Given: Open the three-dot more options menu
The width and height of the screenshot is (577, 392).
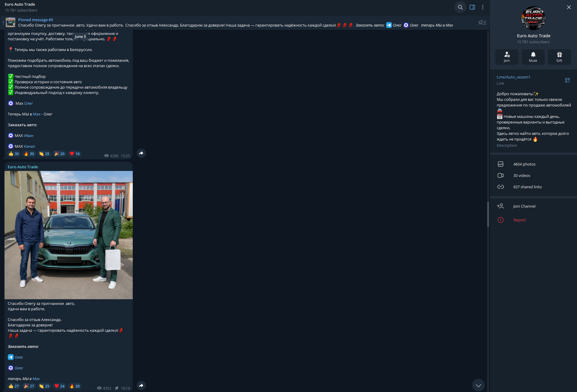Looking at the screenshot, I should click(x=483, y=7).
